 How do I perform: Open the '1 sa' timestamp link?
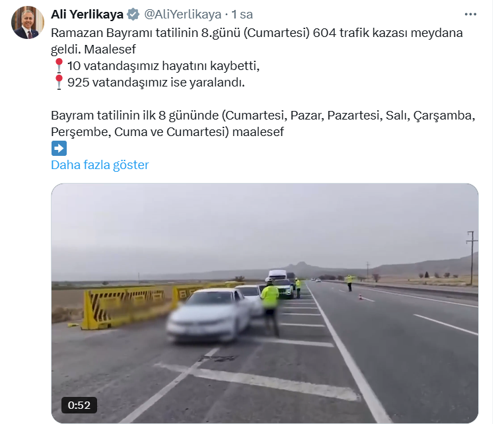click(242, 15)
